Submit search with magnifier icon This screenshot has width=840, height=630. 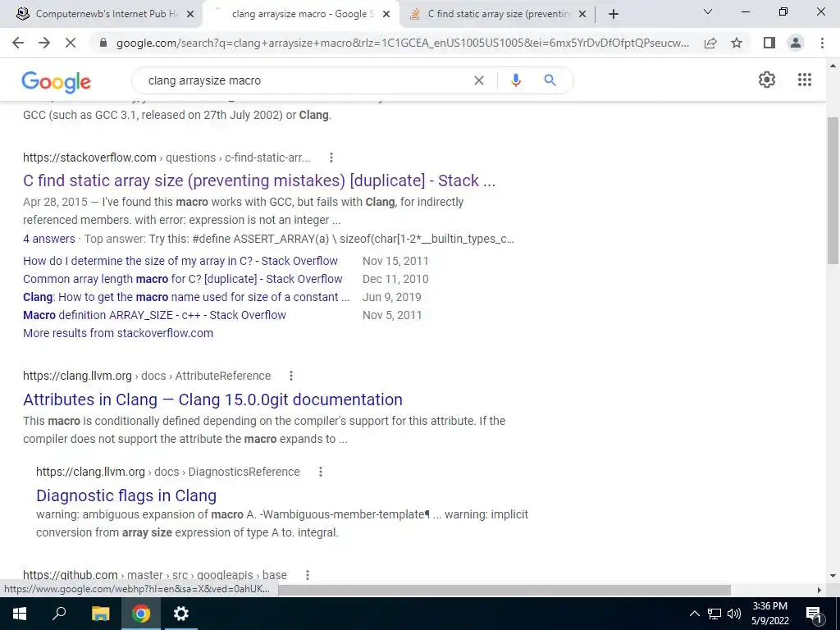pos(550,80)
